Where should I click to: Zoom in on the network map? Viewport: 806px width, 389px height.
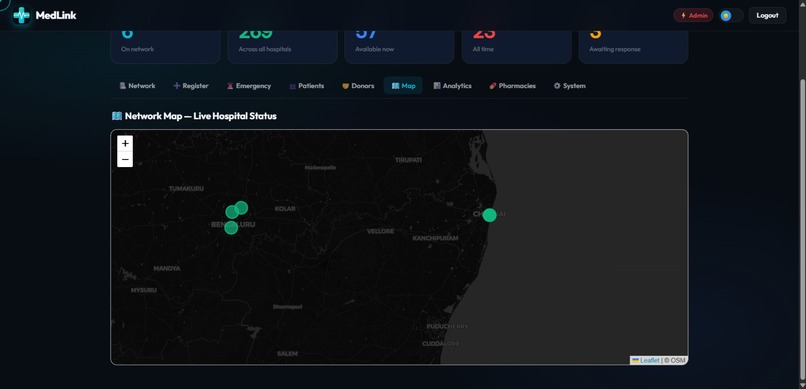[125, 143]
